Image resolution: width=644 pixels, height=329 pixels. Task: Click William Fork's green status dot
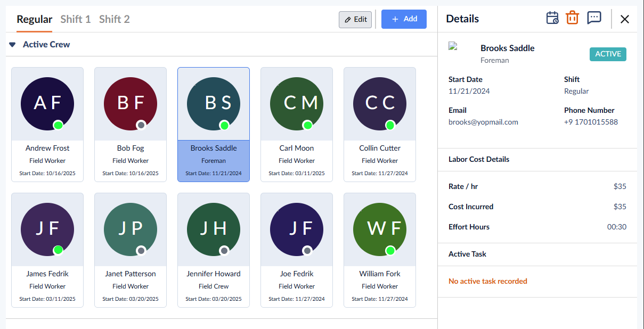pyautogui.click(x=390, y=250)
